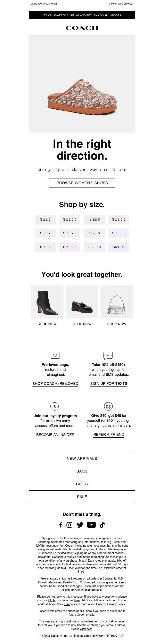Click the TikTok icon

[102, 525]
